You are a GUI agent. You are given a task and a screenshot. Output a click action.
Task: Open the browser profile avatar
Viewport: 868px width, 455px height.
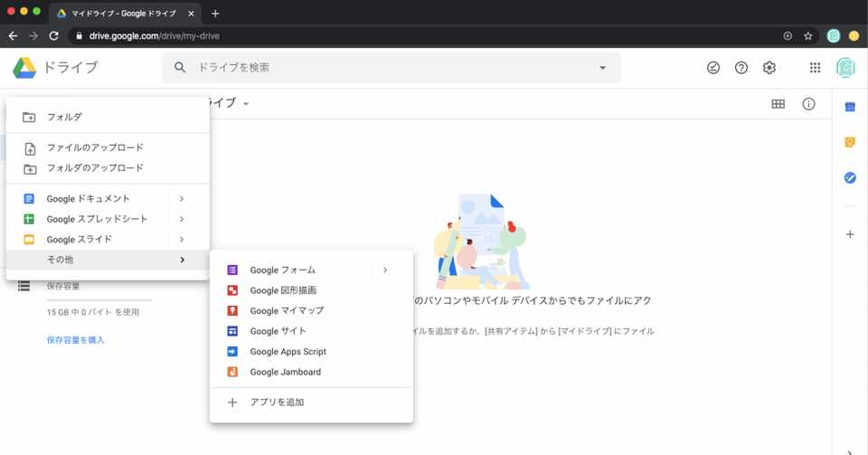pyautogui.click(x=833, y=36)
